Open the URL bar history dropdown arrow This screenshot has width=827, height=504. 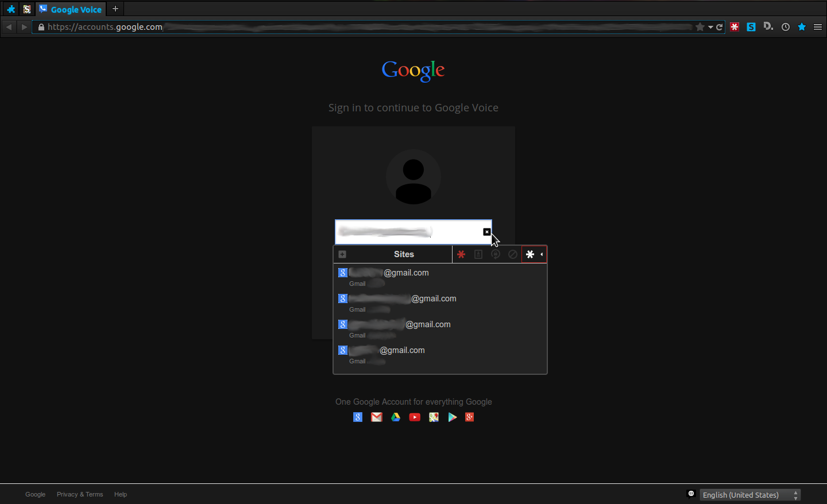click(710, 27)
